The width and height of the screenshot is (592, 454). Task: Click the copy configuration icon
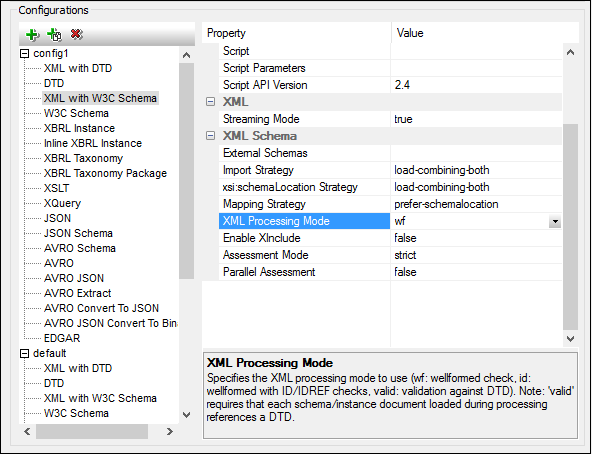(54, 35)
